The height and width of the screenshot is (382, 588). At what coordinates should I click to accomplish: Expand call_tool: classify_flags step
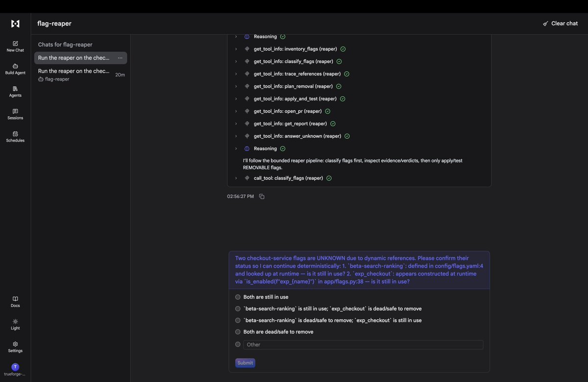(x=236, y=178)
